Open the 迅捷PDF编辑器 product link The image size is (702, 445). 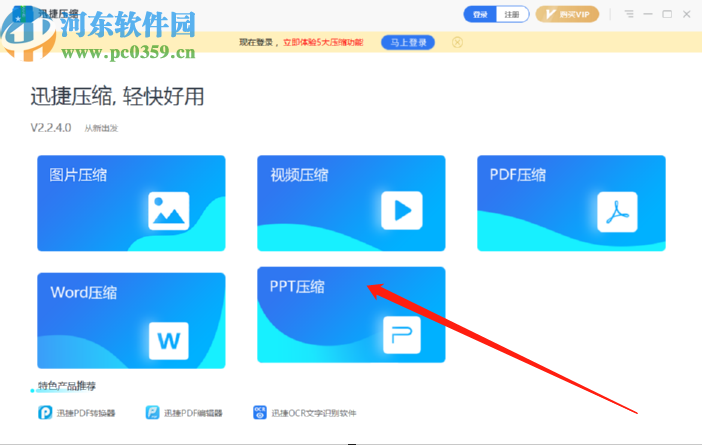[x=184, y=413]
